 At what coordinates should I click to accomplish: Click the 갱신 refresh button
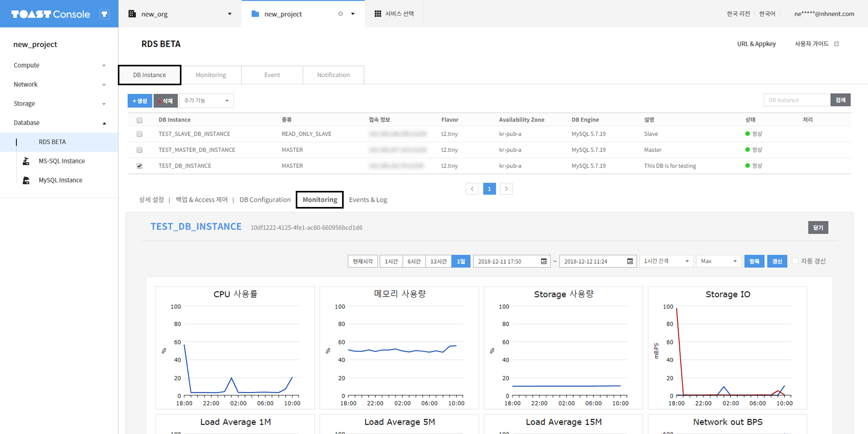click(777, 261)
